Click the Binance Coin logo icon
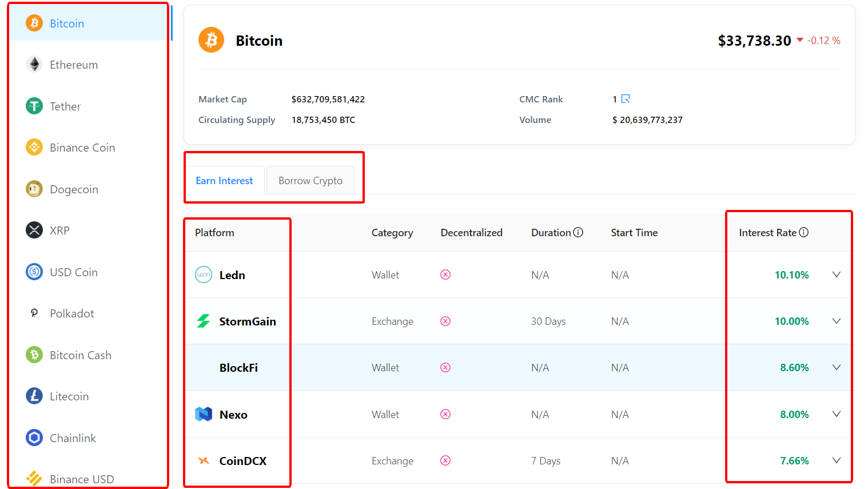The image size is (868, 489). coord(34,148)
